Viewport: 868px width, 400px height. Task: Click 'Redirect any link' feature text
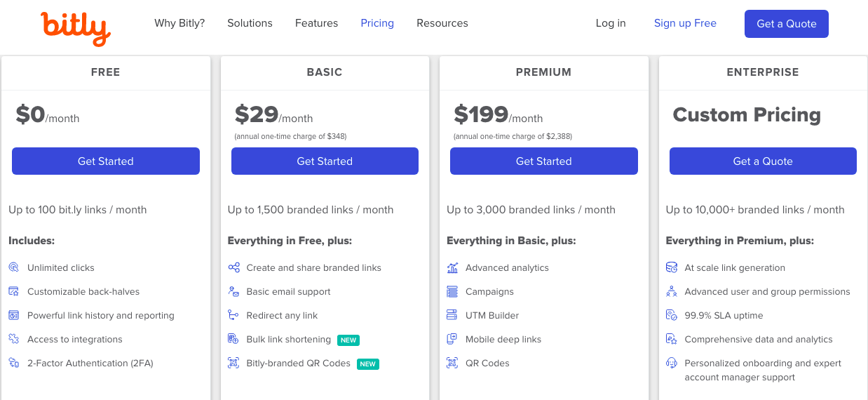point(282,315)
